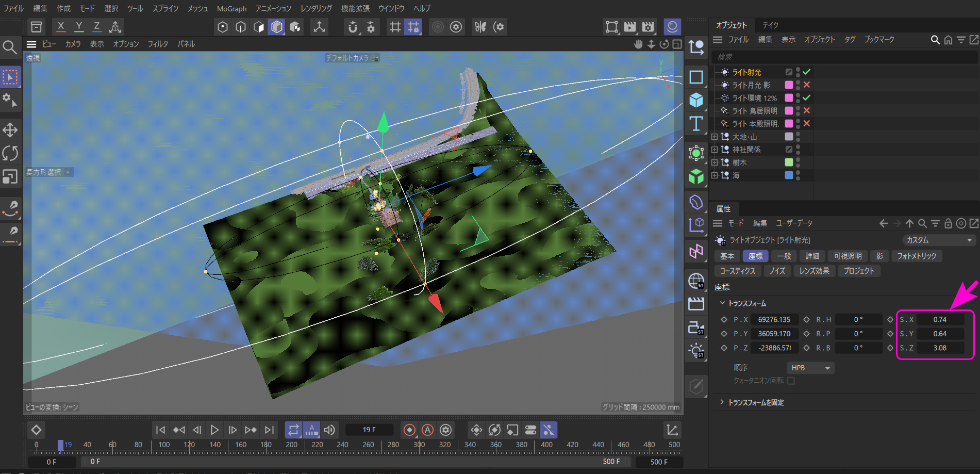Viewport: 980px width, 474px height.
Task: Click the 樹木 green layer color swatch
Action: coord(789,162)
